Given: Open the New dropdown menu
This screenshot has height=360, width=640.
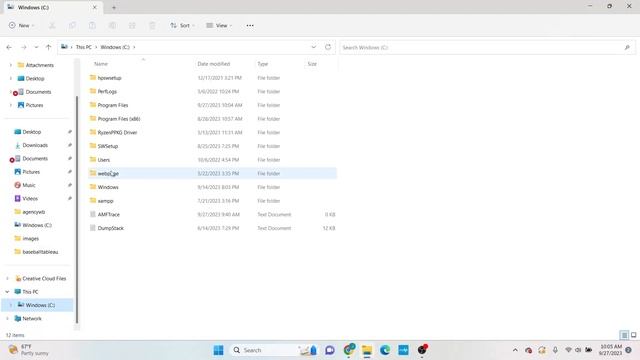Looking at the screenshot, I should pyautogui.click(x=22, y=25).
